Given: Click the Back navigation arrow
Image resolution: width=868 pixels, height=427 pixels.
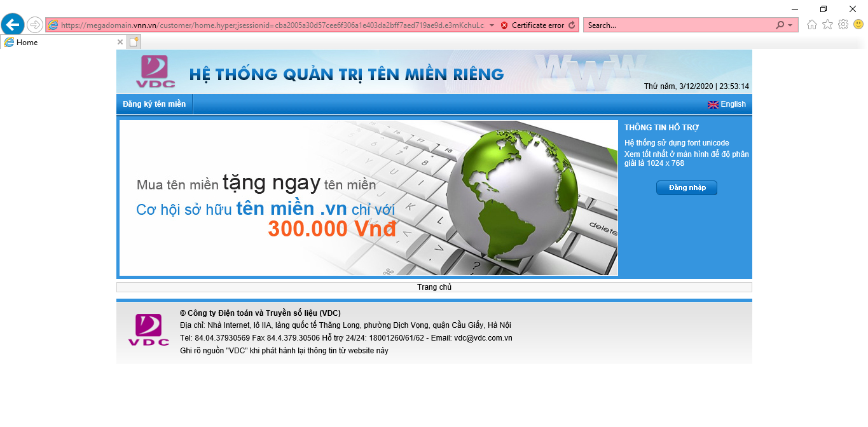Looking at the screenshot, I should [x=13, y=24].
